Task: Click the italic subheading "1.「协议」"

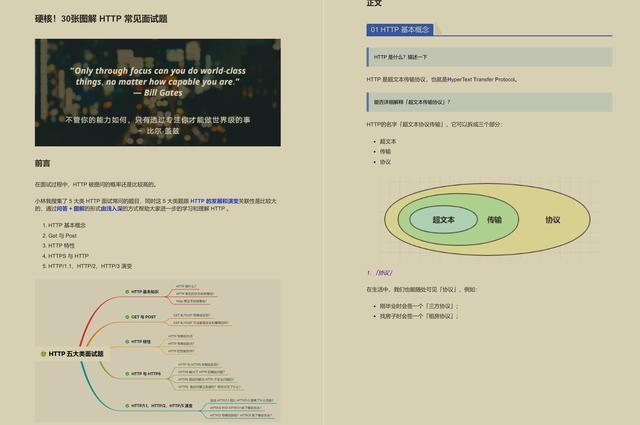Action: [x=380, y=273]
